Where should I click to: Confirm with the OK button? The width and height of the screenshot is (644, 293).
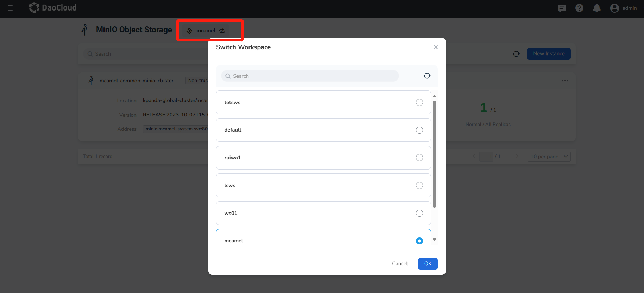pyautogui.click(x=428, y=264)
